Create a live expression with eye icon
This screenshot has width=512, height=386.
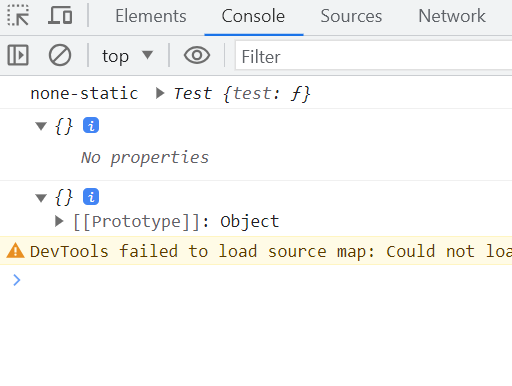pyautogui.click(x=197, y=55)
